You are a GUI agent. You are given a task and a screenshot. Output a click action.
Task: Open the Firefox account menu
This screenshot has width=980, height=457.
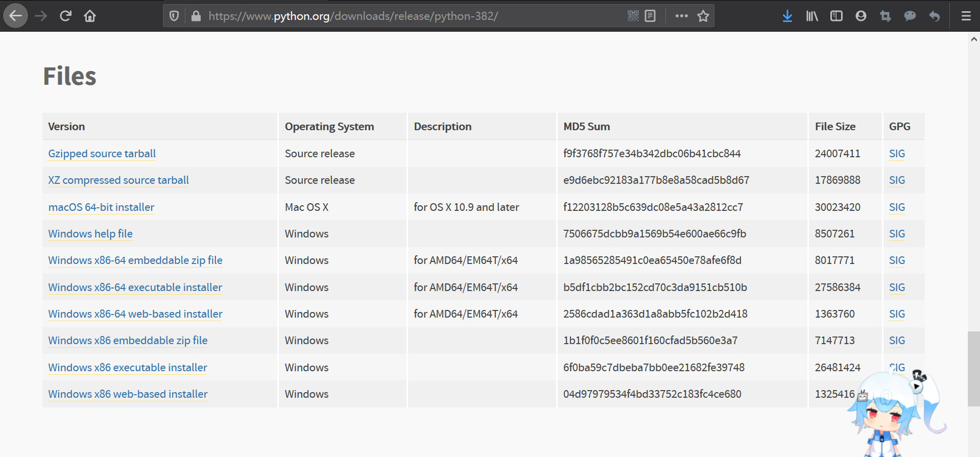pyautogui.click(x=861, y=16)
